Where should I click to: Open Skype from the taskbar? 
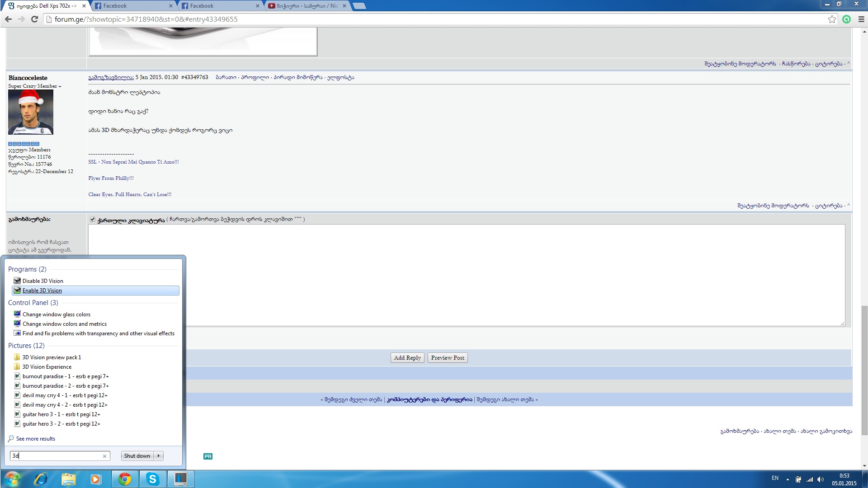(153, 479)
